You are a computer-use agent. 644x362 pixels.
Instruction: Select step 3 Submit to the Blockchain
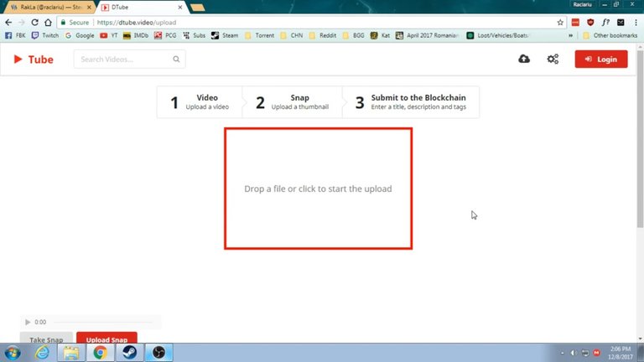411,102
